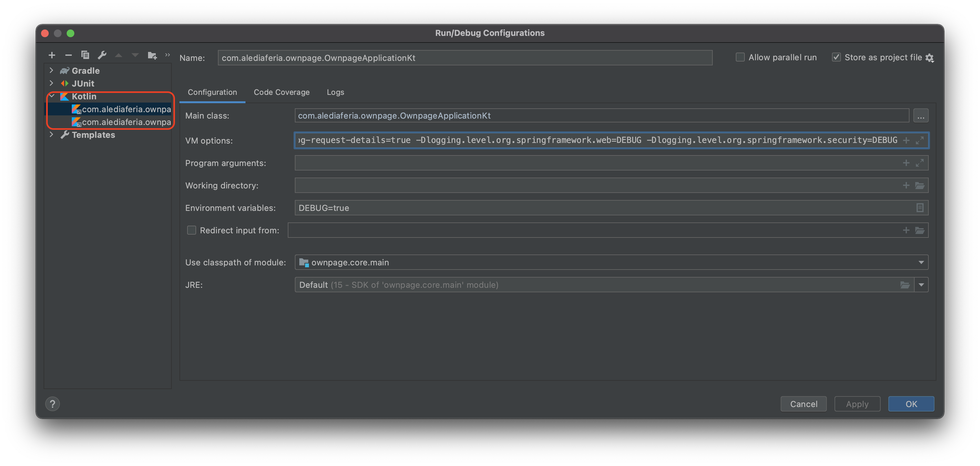Viewport: 980px width, 466px height.
Task: Click the OK button
Action: coord(911,404)
